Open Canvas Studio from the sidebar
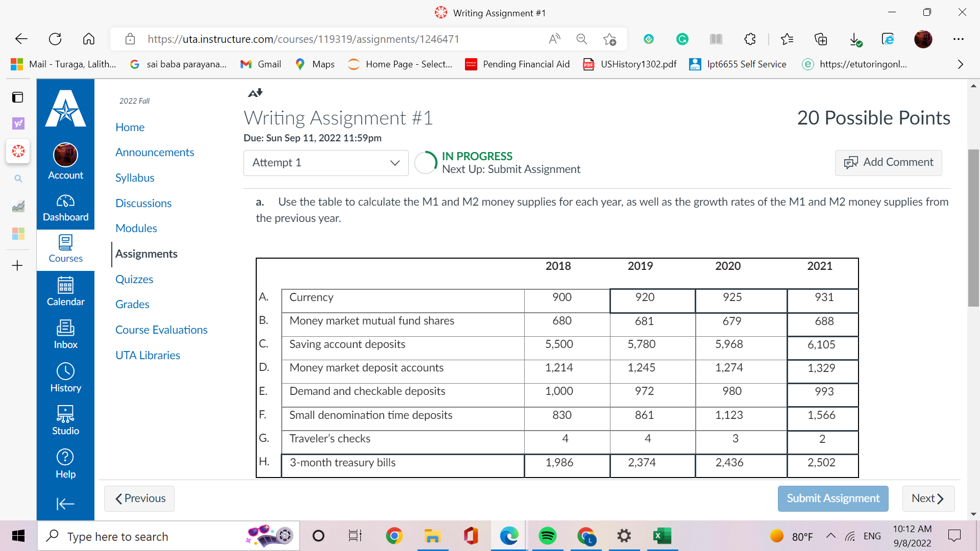The image size is (980, 551). tap(65, 418)
